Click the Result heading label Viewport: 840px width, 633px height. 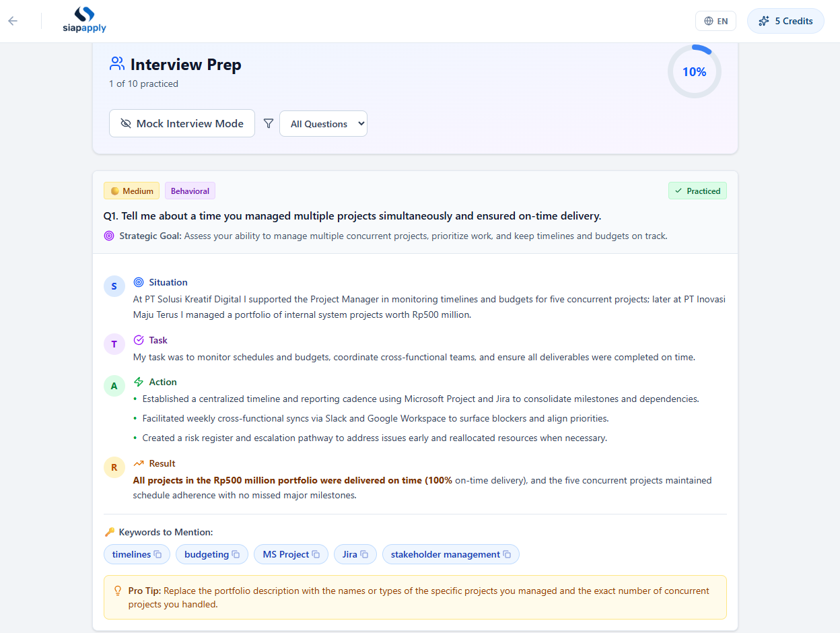point(162,463)
